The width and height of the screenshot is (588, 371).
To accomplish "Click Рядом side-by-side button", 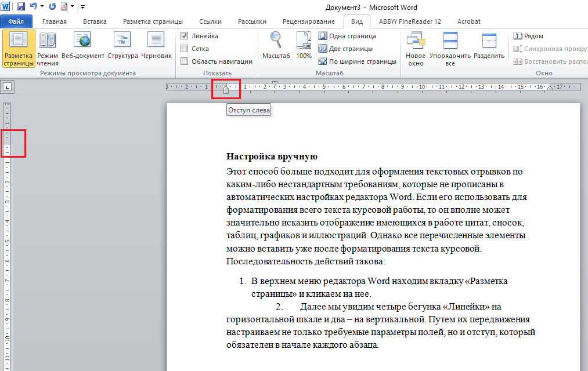I will tap(528, 36).
